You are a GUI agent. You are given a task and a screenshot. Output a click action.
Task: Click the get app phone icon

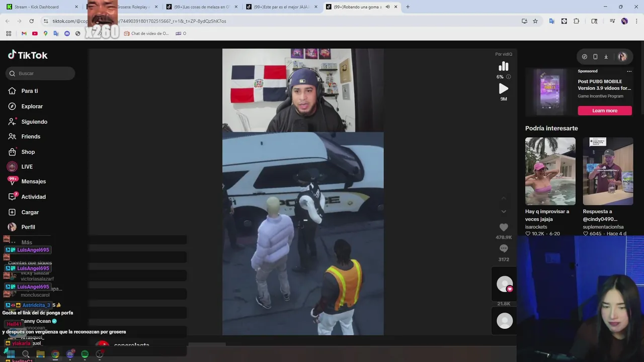[x=595, y=57]
